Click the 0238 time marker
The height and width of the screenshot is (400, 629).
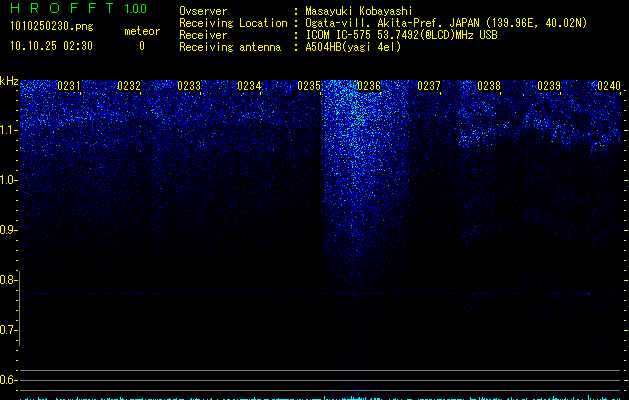pos(489,86)
